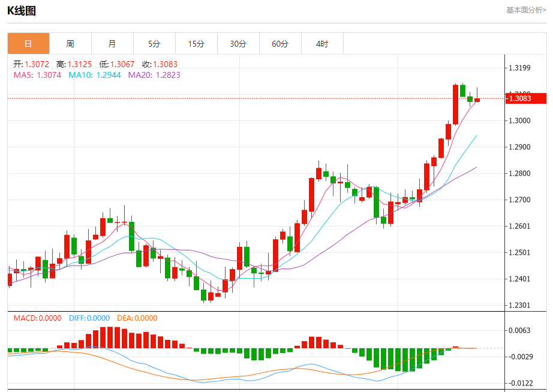The width and height of the screenshot is (553, 392).
Task: Open the 5分 interval tab
Action: [154, 44]
